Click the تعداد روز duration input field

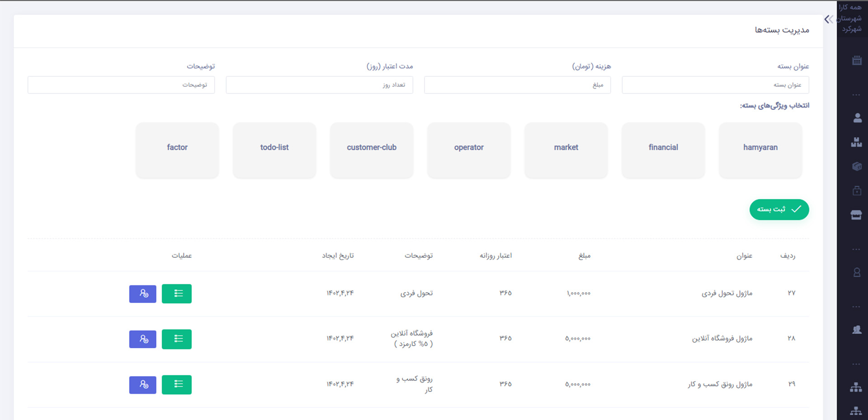coord(319,85)
